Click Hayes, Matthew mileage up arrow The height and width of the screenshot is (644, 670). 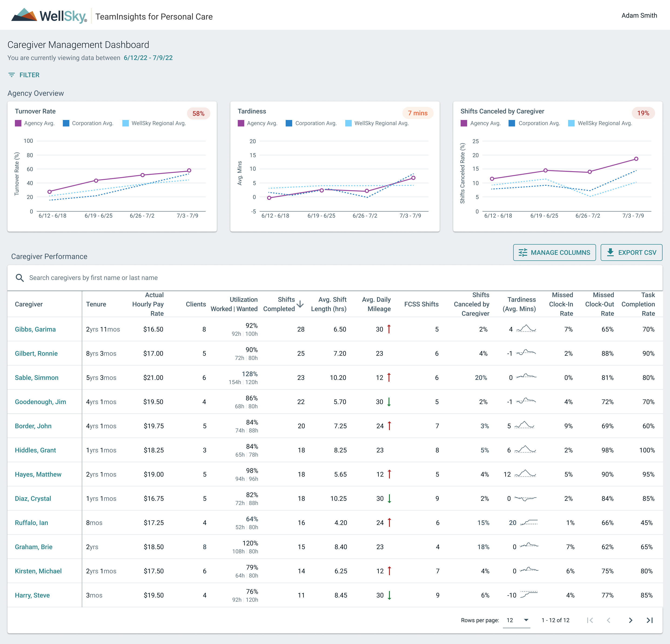pyautogui.click(x=389, y=474)
